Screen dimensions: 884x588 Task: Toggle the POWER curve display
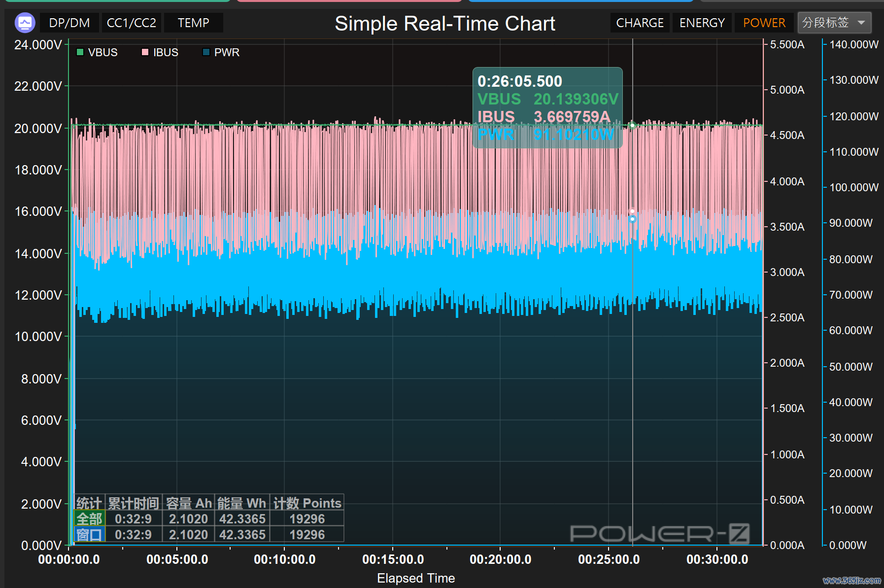coord(764,23)
